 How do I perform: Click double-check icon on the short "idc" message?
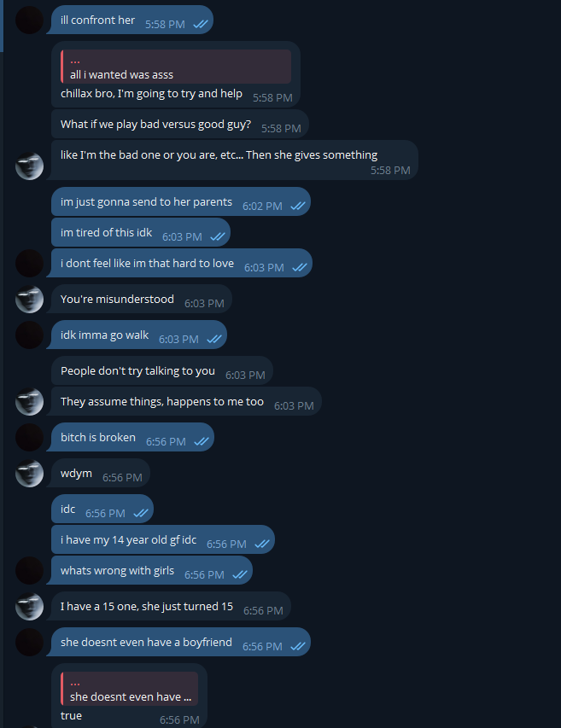point(141,513)
